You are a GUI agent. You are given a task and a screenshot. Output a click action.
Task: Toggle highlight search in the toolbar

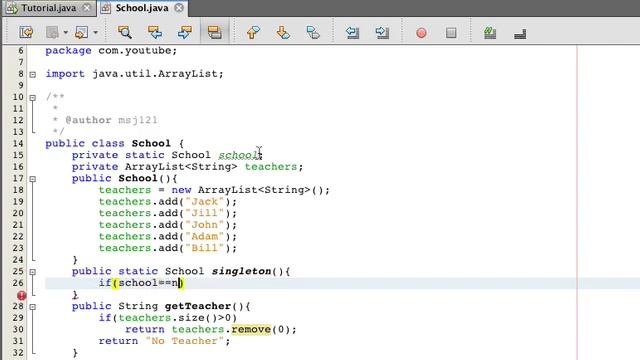click(215, 32)
